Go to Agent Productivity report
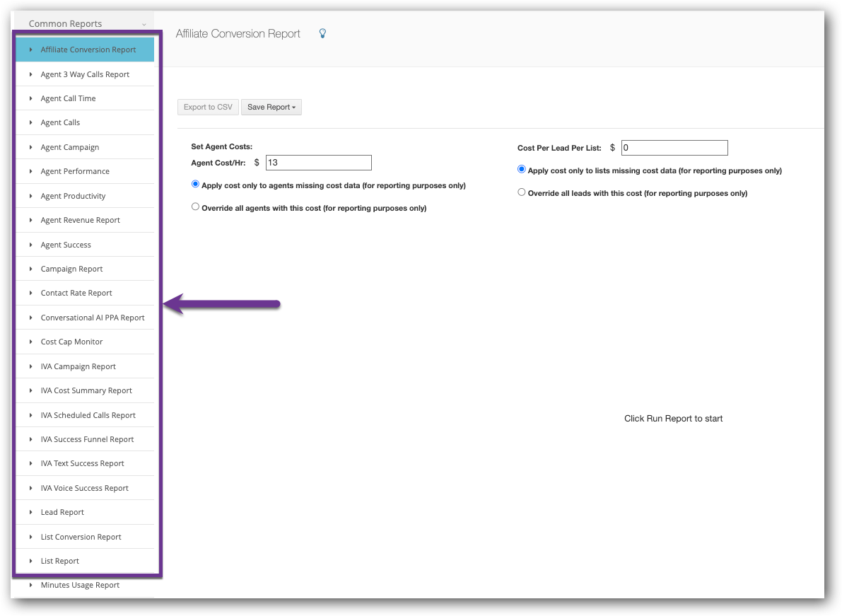The height and width of the screenshot is (616, 842). (85, 196)
